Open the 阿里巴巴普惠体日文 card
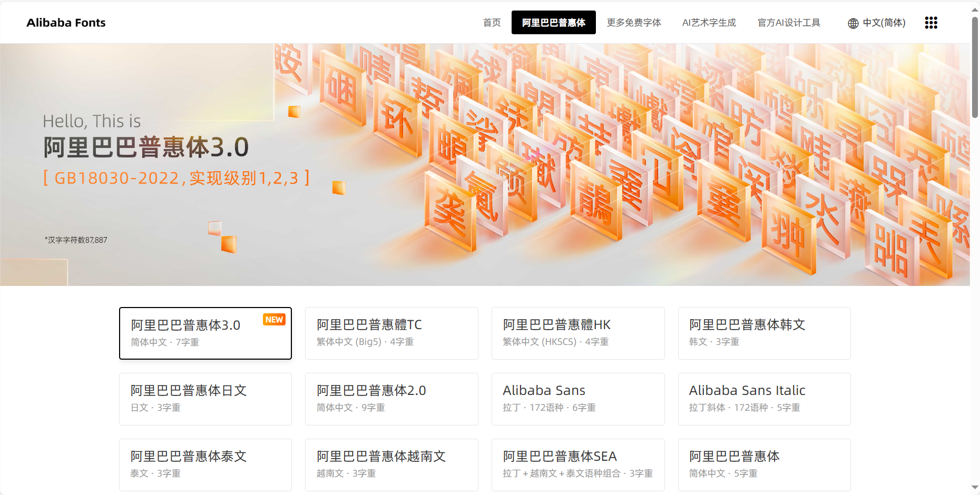The height and width of the screenshot is (495, 980). (x=205, y=399)
